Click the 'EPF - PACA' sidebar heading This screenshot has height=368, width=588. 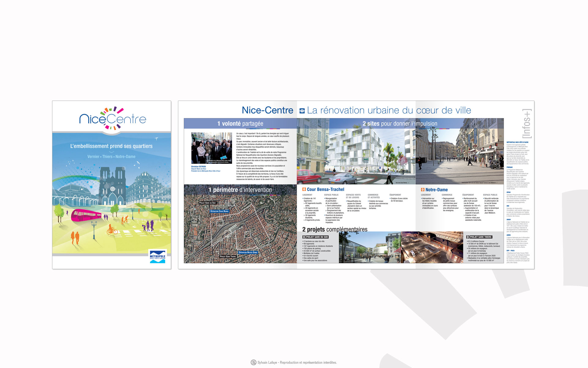pos(511,251)
